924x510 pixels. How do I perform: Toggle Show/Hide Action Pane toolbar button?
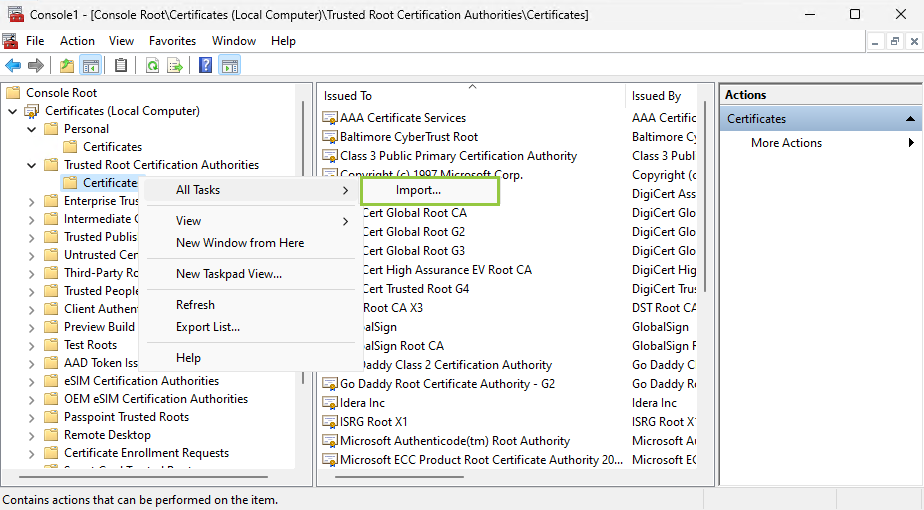coord(229,66)
